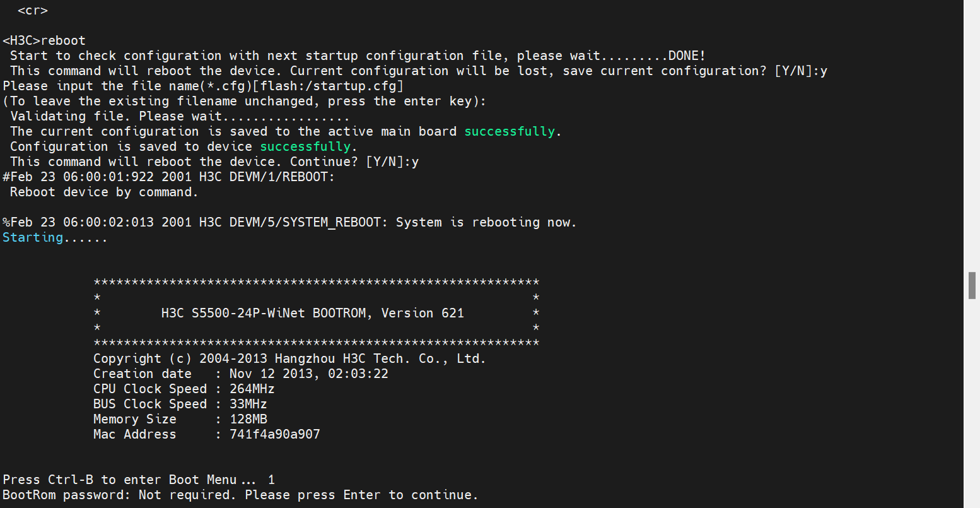Click green "successfully" in the saved-to-device line
The height and width of the screenshot is (508, 980).
pyautogui.click(x=305, y=147)
